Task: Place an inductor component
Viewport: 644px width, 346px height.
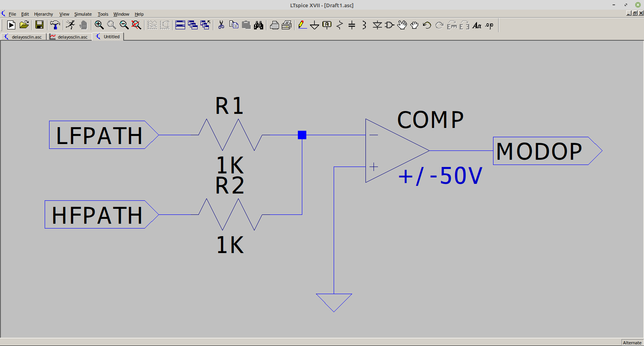Action: click(364, 25)
